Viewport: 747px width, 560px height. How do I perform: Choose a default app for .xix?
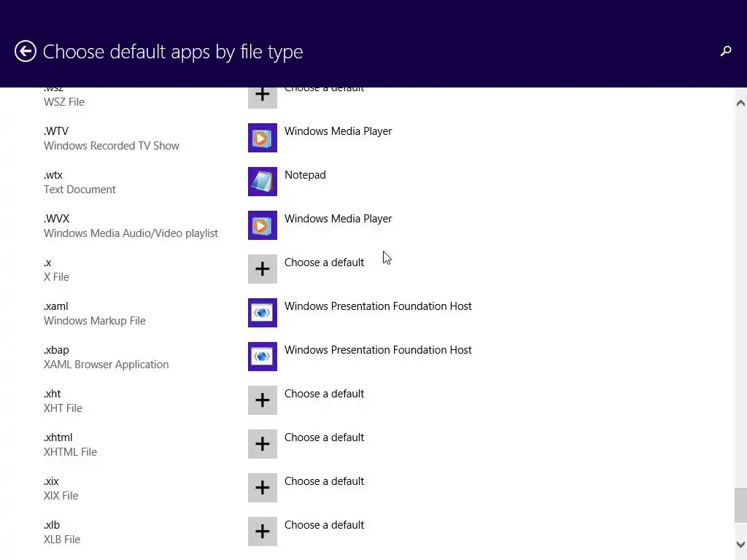coord(324,481)
